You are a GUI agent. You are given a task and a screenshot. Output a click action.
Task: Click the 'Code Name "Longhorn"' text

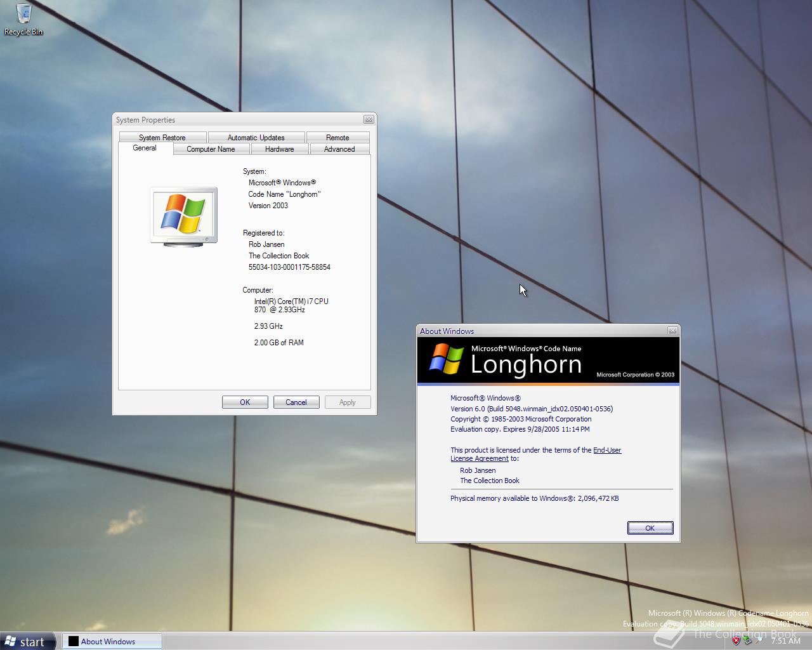284,194
